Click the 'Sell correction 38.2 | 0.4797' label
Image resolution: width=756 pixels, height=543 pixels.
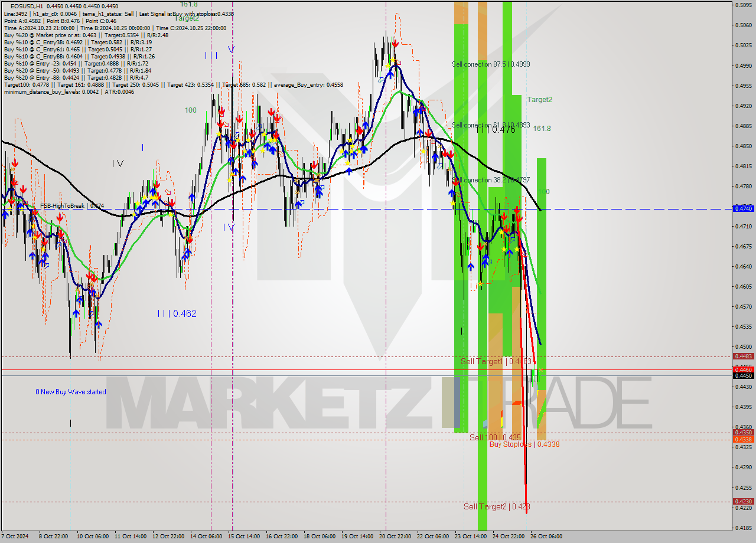[491, 180]
